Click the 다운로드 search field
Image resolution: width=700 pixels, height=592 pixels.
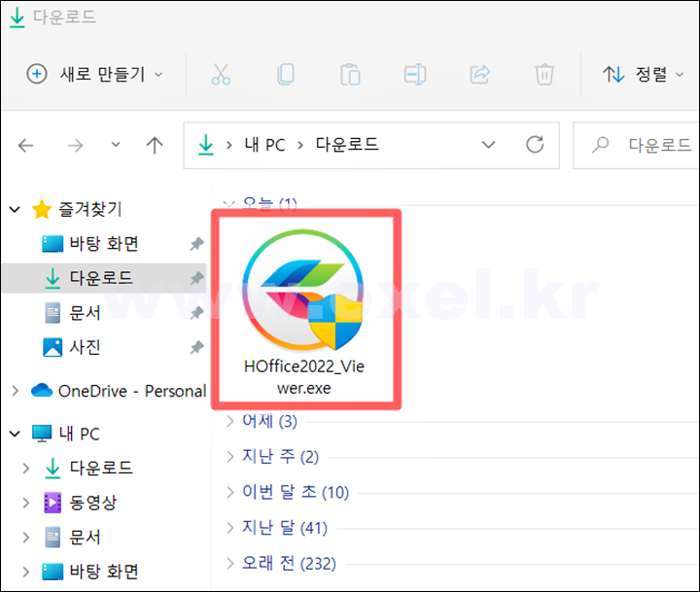pos(637,146)
